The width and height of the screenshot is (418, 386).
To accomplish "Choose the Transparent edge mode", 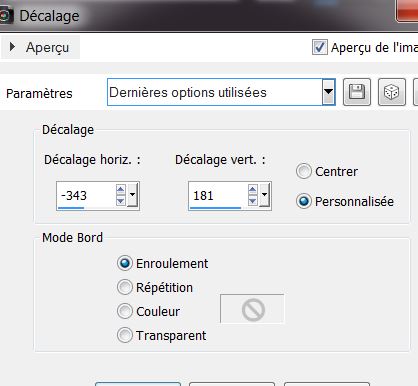I will pyautogui.click(x=125, y=335).
